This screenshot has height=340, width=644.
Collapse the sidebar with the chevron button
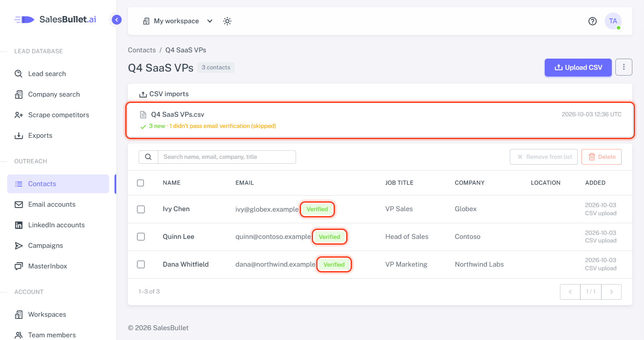pos(117,20)
